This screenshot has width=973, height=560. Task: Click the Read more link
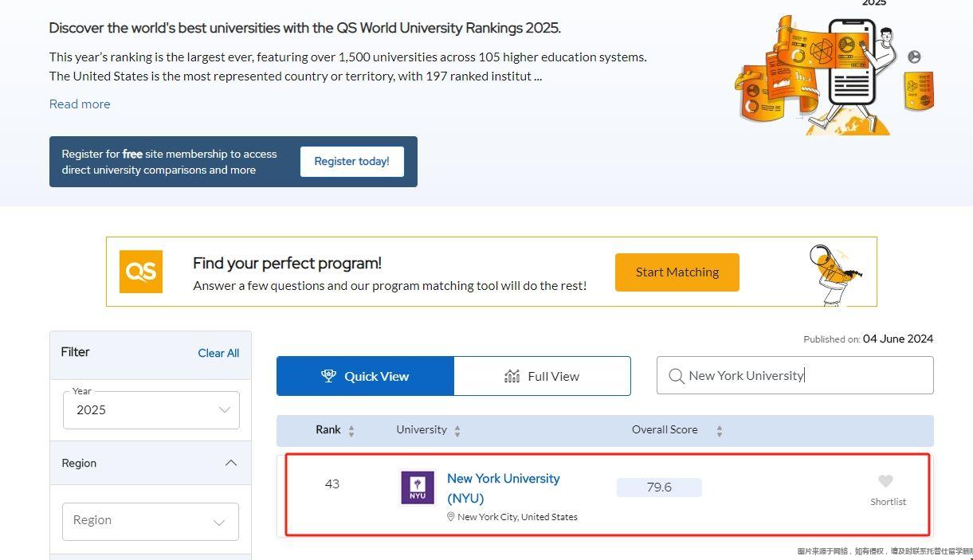click(x=80, y=104)
